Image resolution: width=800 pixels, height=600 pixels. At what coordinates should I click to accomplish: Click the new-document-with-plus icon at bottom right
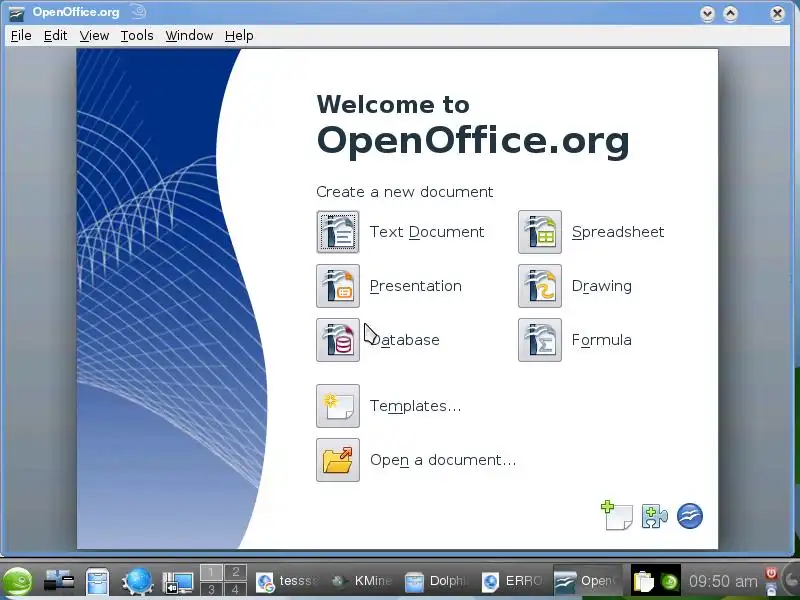(x=616, y=515)
